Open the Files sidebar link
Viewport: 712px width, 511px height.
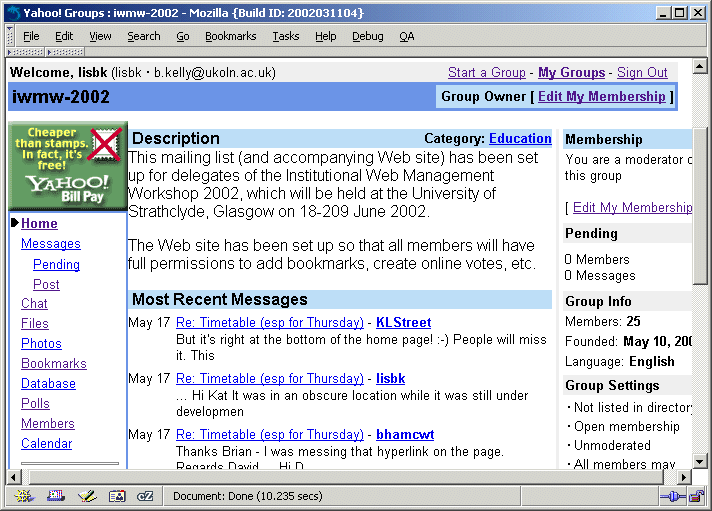[x=35, y=324]
